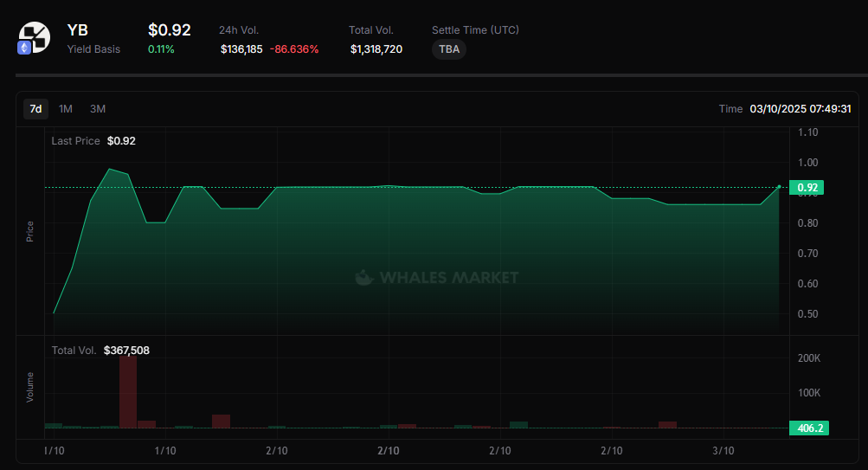
Task: Click the green 0.11% price change
Action: [x=161, y=49]
